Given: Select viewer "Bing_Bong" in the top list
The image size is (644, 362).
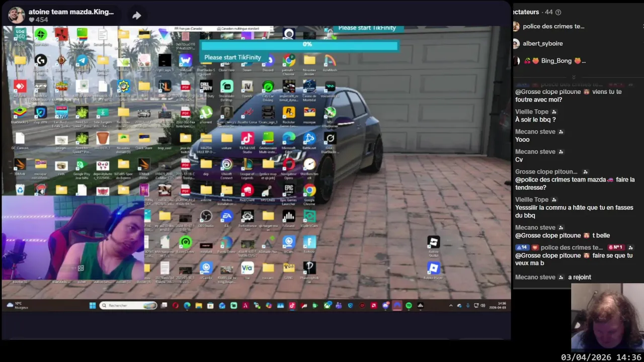Looking at the screenshot, I should tap(554, 60).
